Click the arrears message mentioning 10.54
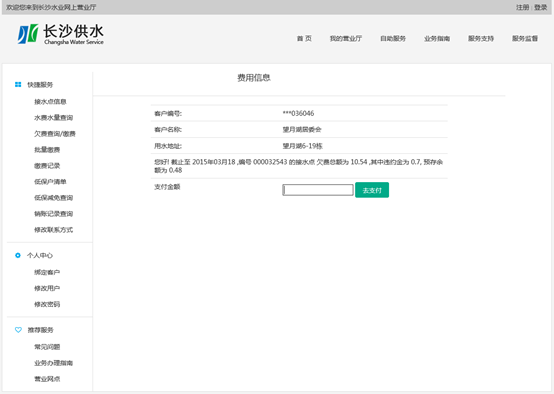This screenshot has height=394, width=554. click(299, 166)
